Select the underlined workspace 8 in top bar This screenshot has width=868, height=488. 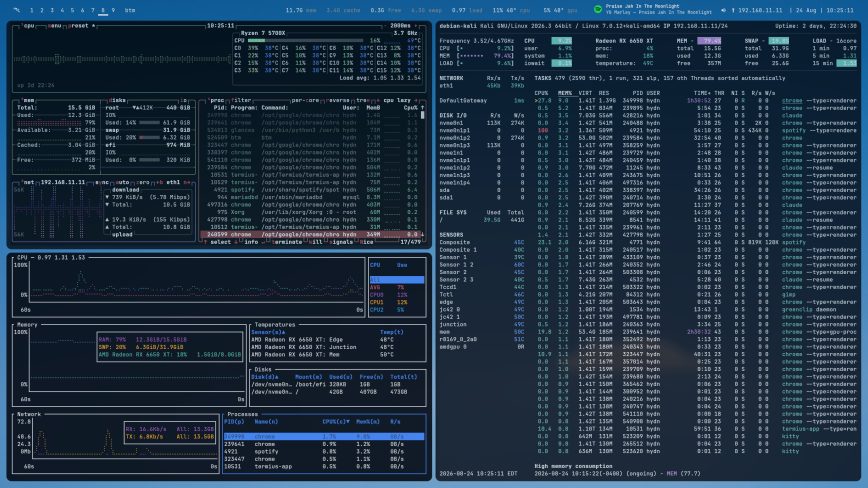[x=103, y=10]
